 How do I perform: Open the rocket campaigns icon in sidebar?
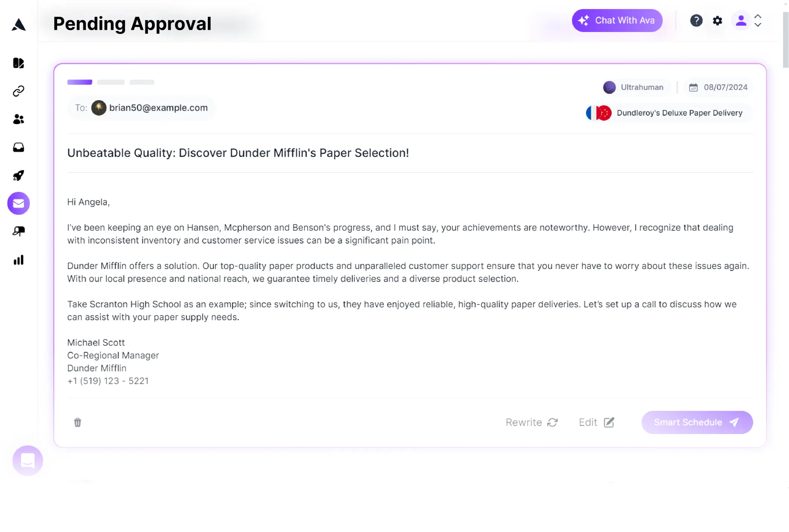click(x=19, y=175)
